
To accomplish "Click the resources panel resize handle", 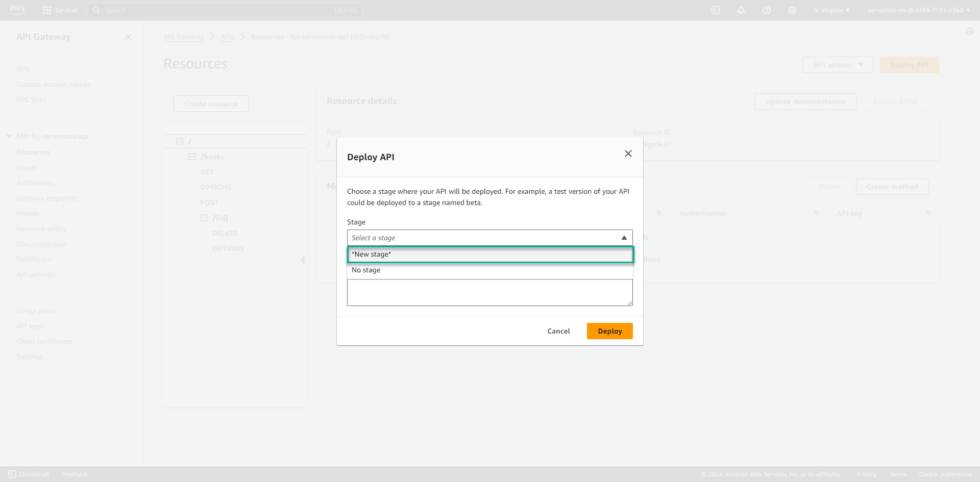I will (x=303, y=260).
